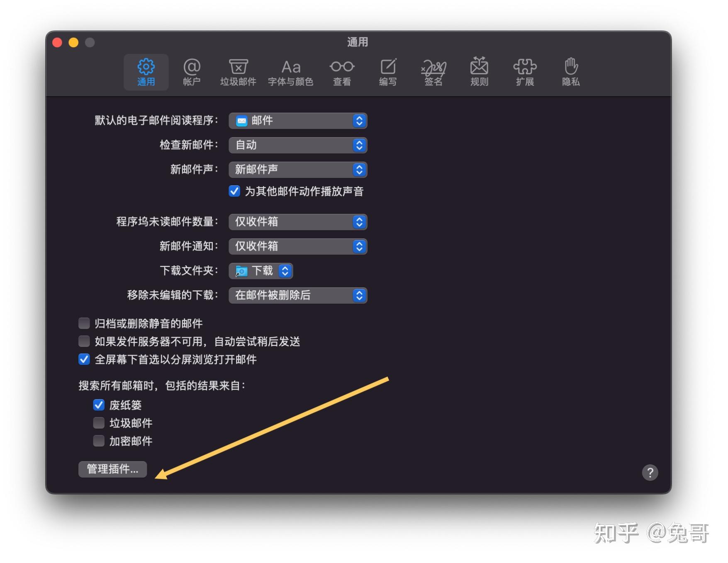Select the 规则 settings icon
Screen dimensions: 728x563
[479, 72]
